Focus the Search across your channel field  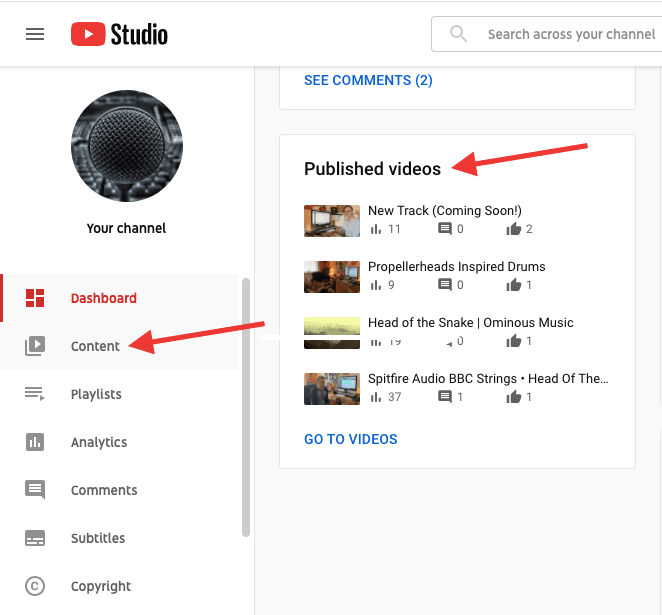pos(546,34)
